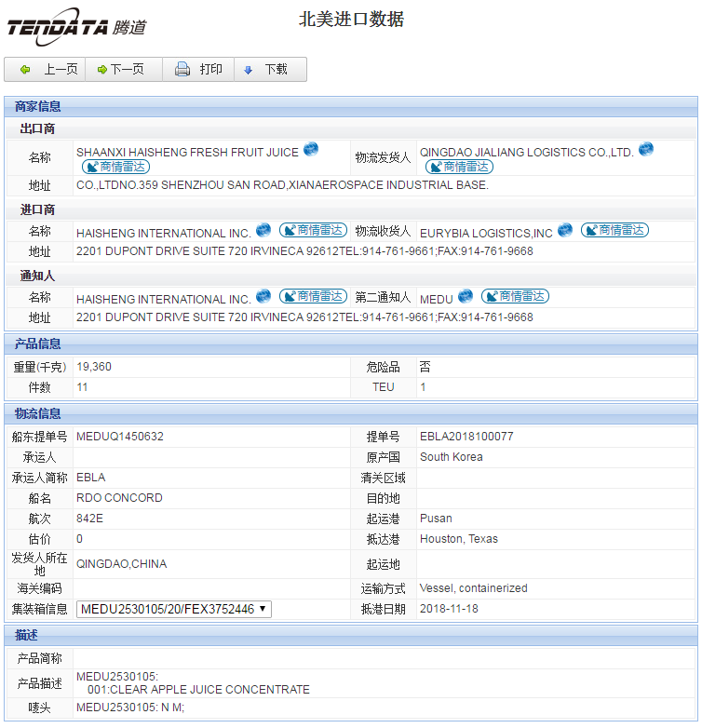Open 商情雷达 for Qingdao Jialiang Logistics
This screenshot has height=728, width=702.
459,167
